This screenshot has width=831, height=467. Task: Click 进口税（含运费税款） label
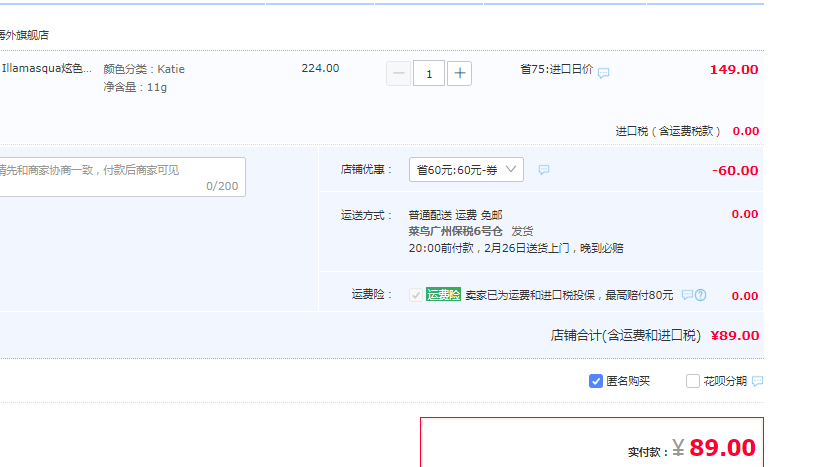tap(668, 131)
